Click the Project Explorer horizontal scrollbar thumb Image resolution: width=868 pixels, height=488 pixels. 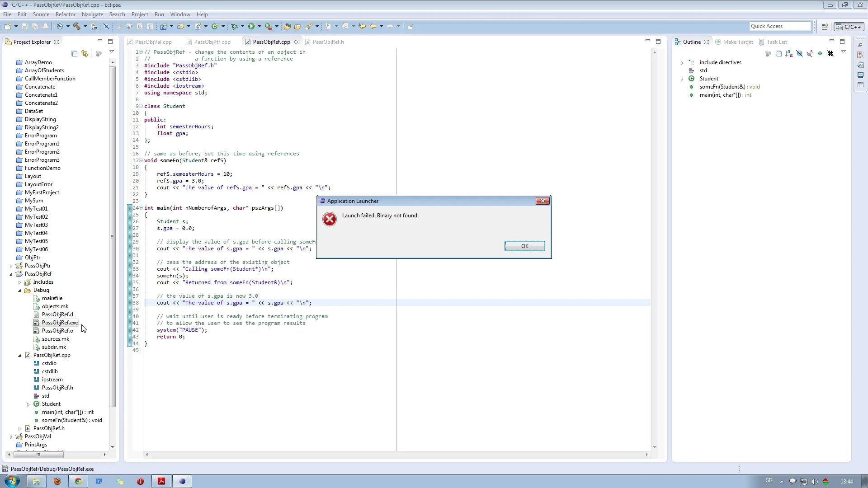pos(38,455)
